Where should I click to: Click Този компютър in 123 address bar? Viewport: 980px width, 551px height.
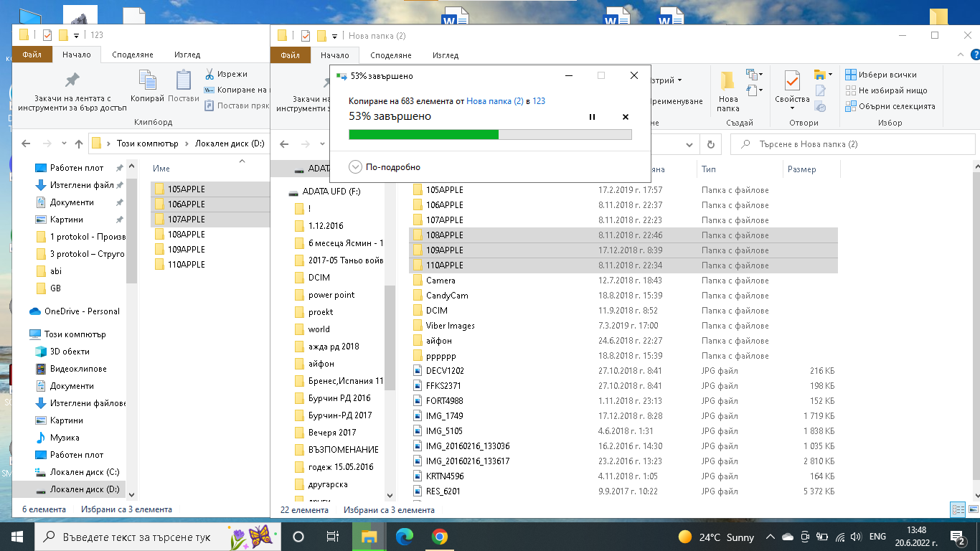[147, 143]
